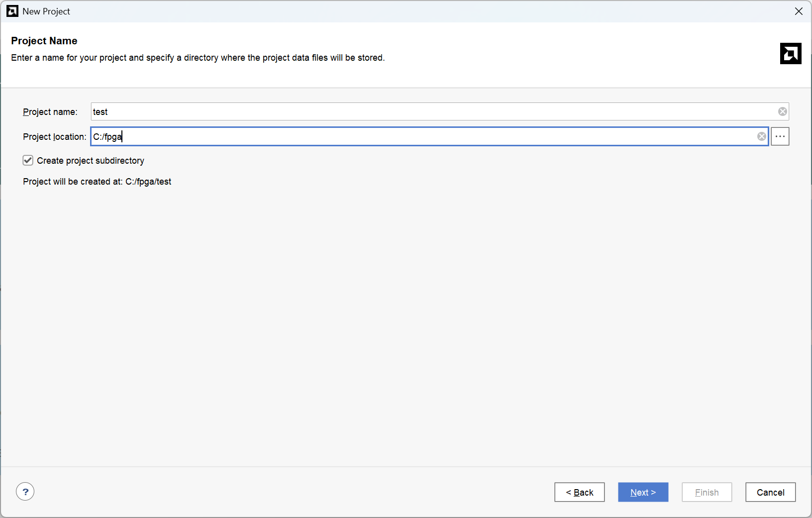Screen dimensions: 812x518
Task: Clear the Project name field text
Action: click(x=782, y=111)
